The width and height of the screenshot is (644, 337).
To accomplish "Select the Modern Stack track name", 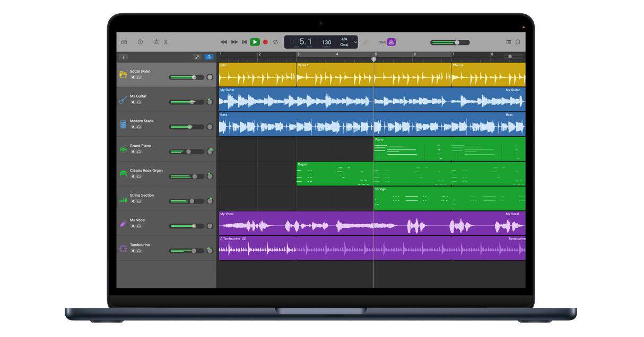I will click(142, 121).
